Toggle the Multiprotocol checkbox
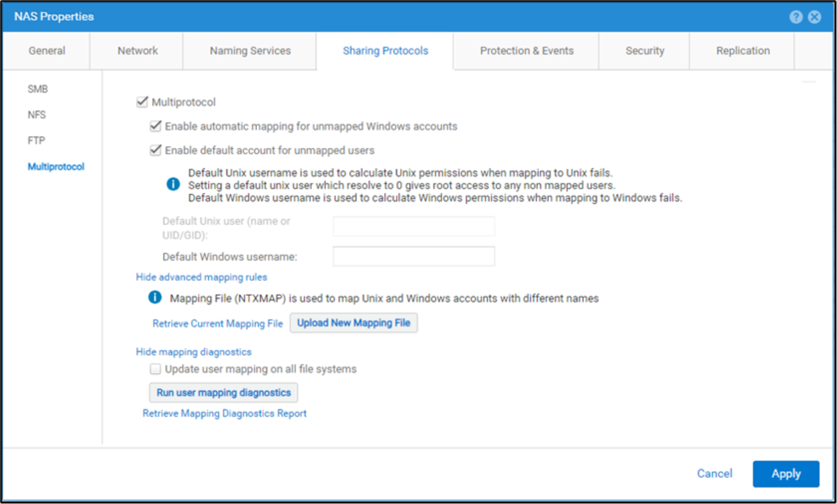 [142, 102]
